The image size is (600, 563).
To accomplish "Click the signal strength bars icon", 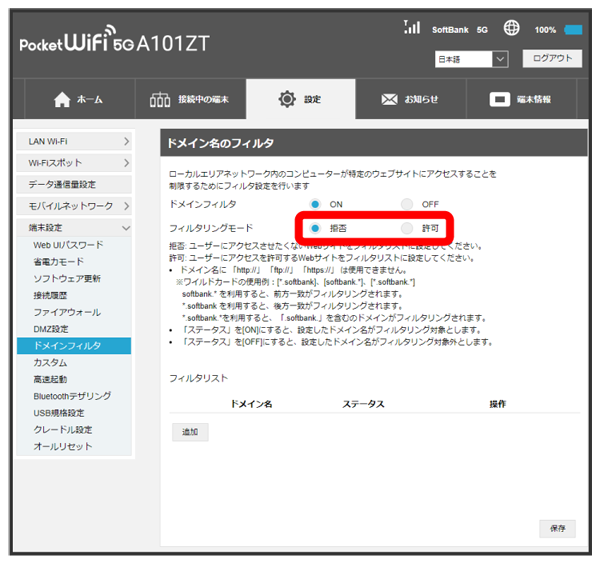I will (411, 28).
